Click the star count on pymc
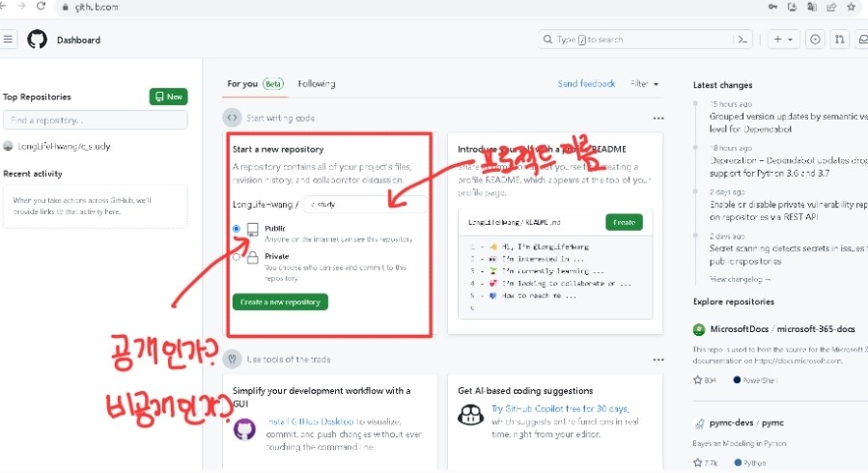Screen dimensions: 868x473 [x=705, y=462]
